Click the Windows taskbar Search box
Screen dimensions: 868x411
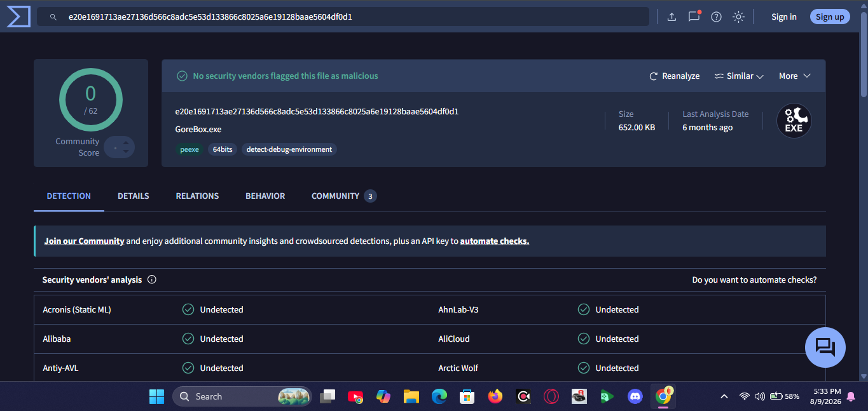[x=242, y=396]
